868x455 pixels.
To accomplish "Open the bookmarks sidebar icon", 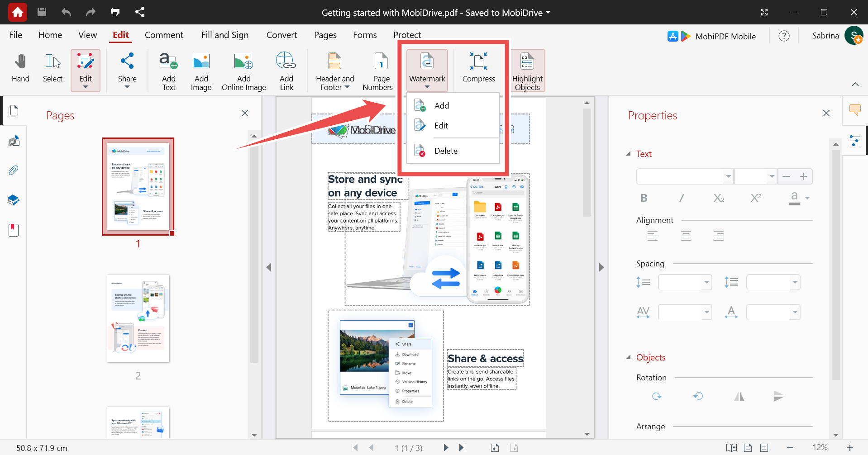I will pyautogui.click(x=14, y=230).
